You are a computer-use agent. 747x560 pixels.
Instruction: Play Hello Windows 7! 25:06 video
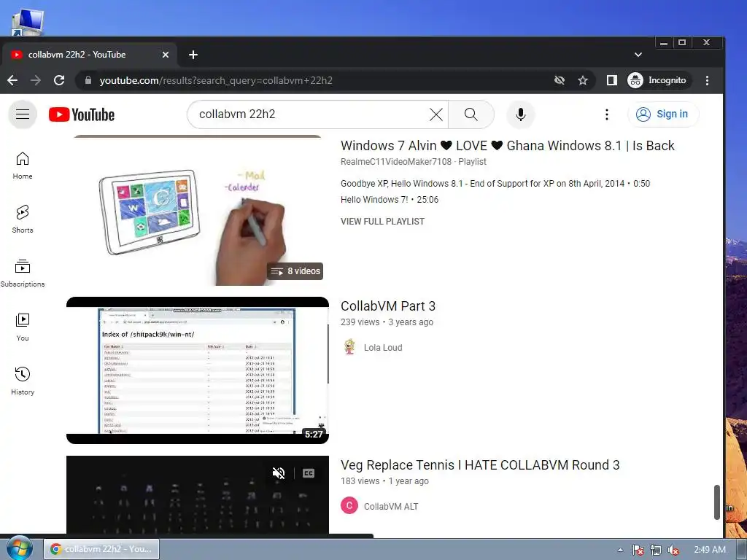tap(390, 200)
